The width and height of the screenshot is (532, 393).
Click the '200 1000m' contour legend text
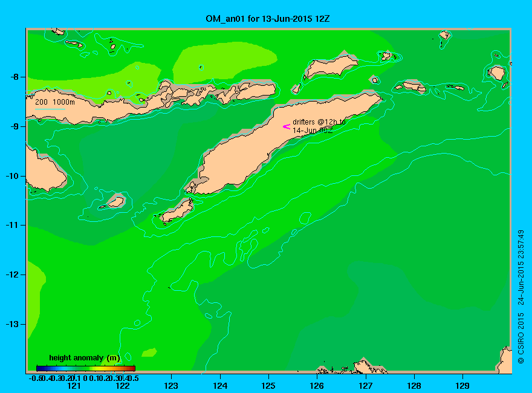tap(55, 102)
